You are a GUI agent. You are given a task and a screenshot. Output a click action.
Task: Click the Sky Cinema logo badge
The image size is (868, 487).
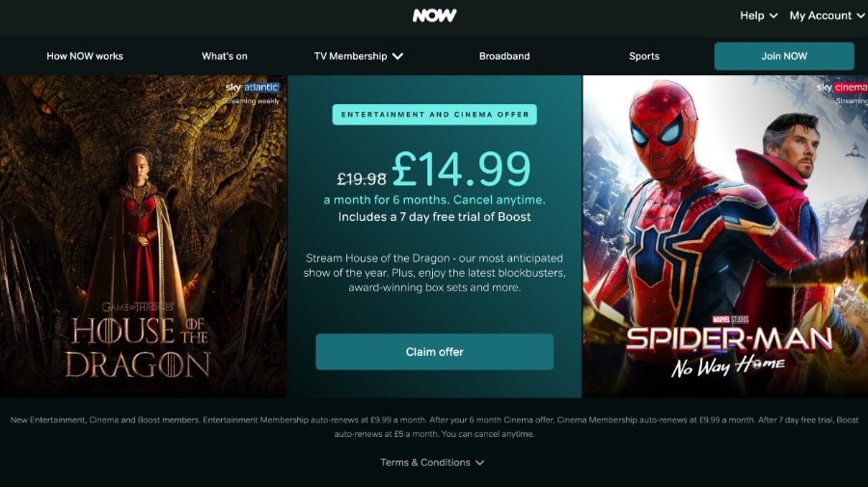pos(841,88)
